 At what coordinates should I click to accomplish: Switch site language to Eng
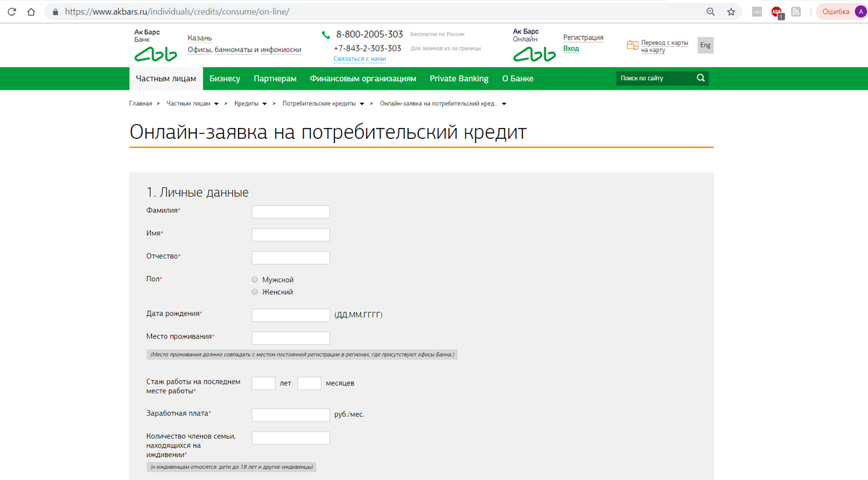click(x=705, y=45)
